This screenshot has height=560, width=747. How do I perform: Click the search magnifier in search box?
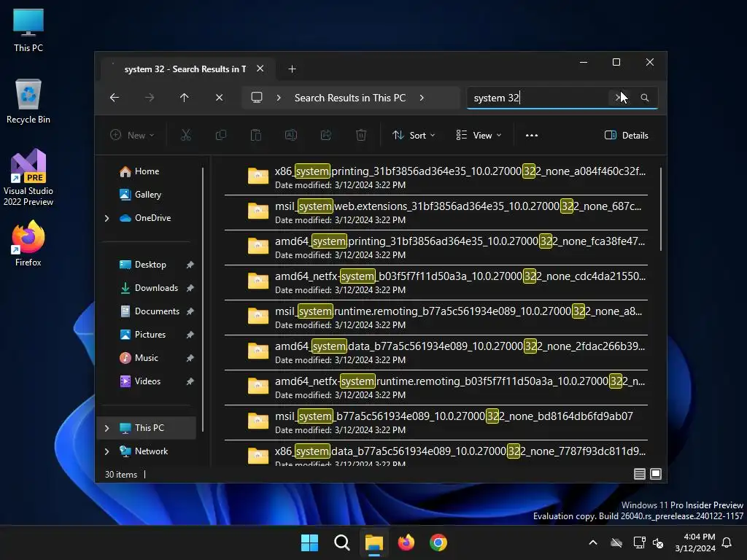click(645, 98)
